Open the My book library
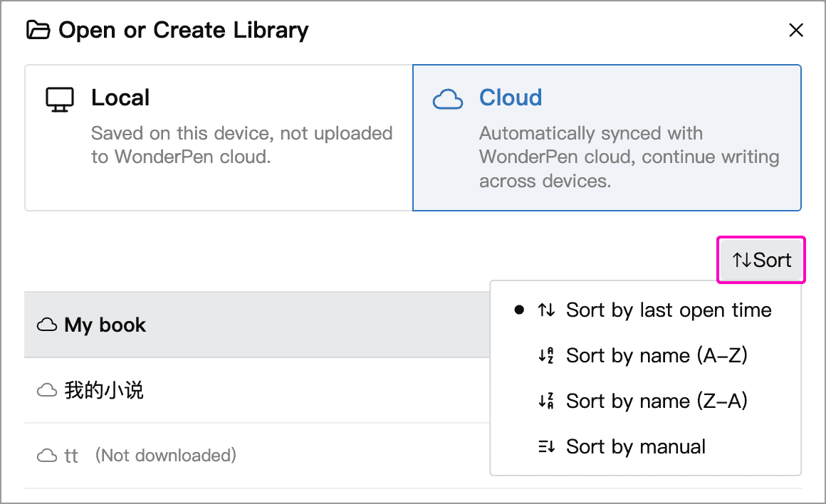826x504 pixels. (257, 325)
